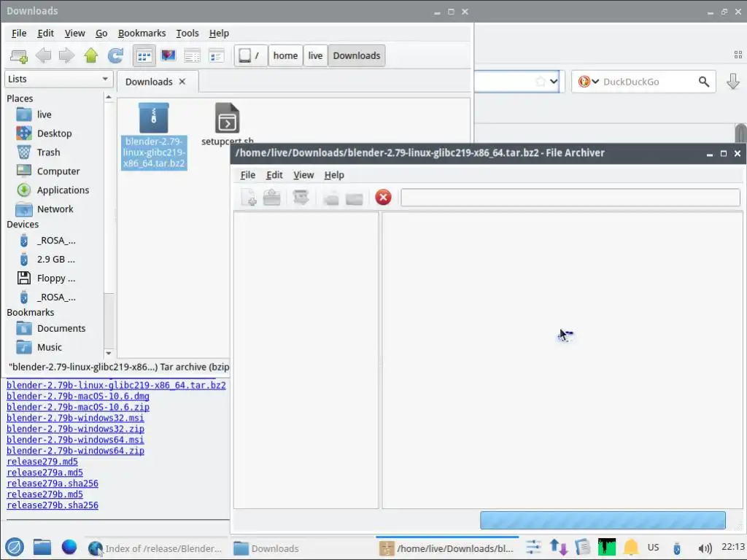The height and width of the screenshot is (560, 747).
Task: Switch to thumbnail view mode
Action: point(169,55)
